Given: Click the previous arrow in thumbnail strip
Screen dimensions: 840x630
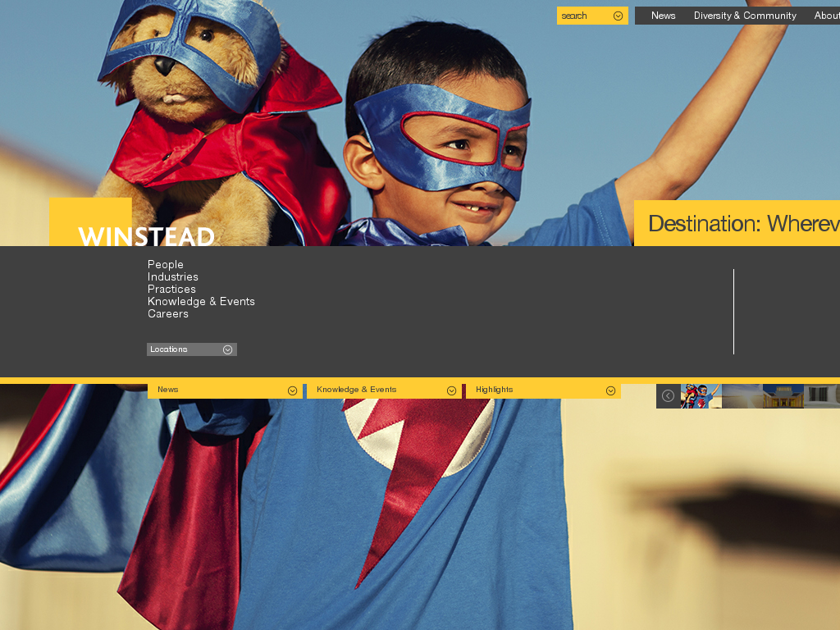Looking at the screenshot, I should pos(668,396).
